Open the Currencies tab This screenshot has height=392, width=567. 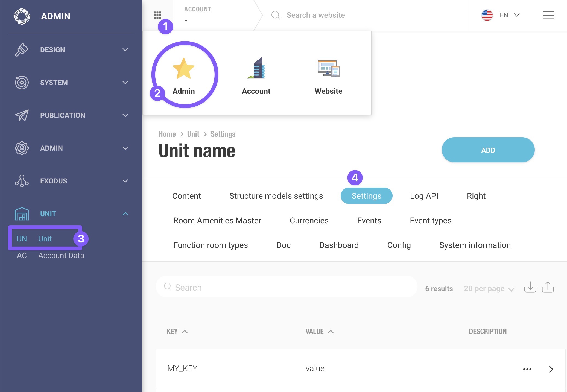[x=309, y=221]
